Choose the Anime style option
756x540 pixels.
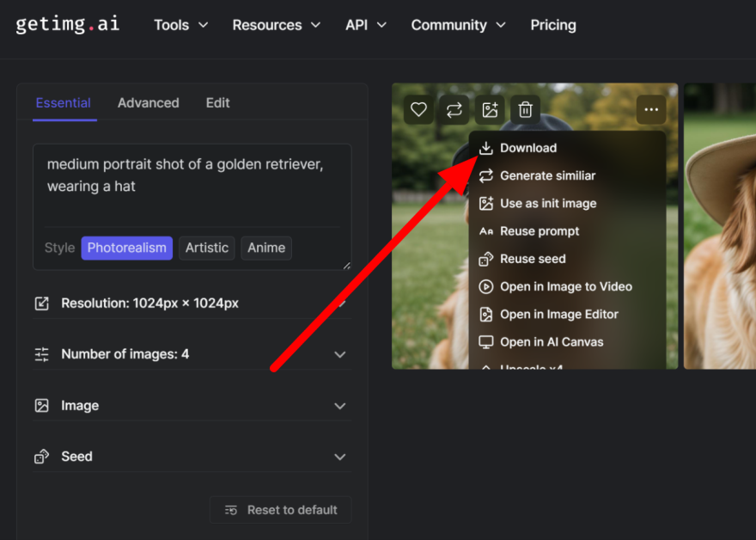(266, 248)
